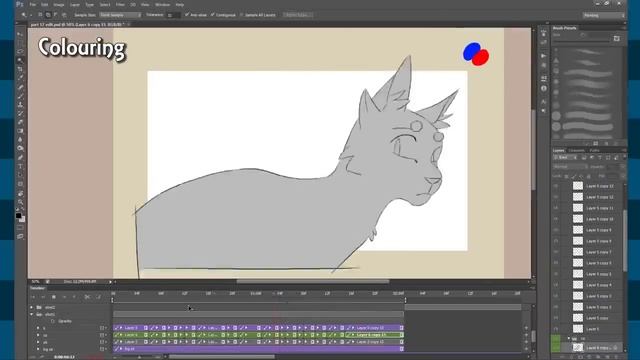The width and height of the screenshot is (640, 360).
Task: Select the Rectangular Marquee tool
Action: (x=20, y=43)
